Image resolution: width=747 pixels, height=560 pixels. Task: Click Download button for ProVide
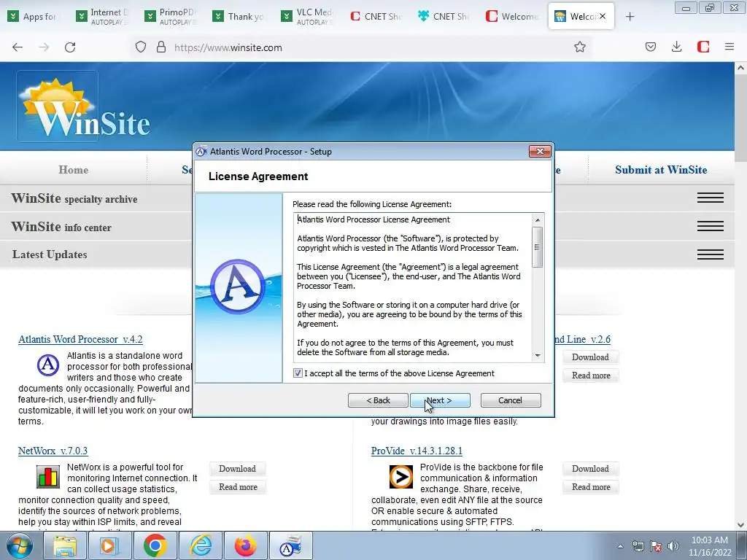click(x=590, y=469)
